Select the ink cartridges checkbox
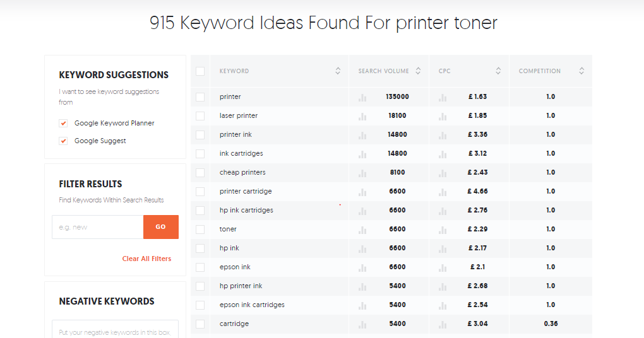The image size is (644, 338). [200, 153]
